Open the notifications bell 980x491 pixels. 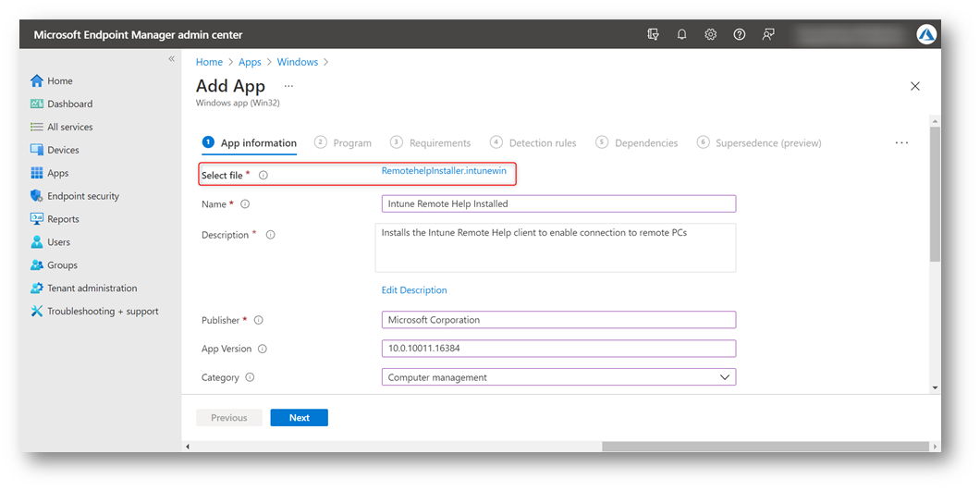[682, 34]
